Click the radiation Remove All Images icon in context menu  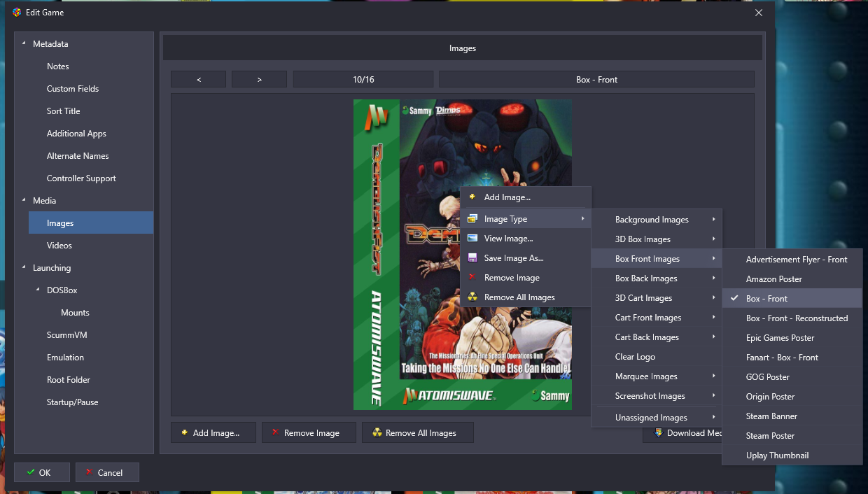pyautogui.click(x=472, y=297)
